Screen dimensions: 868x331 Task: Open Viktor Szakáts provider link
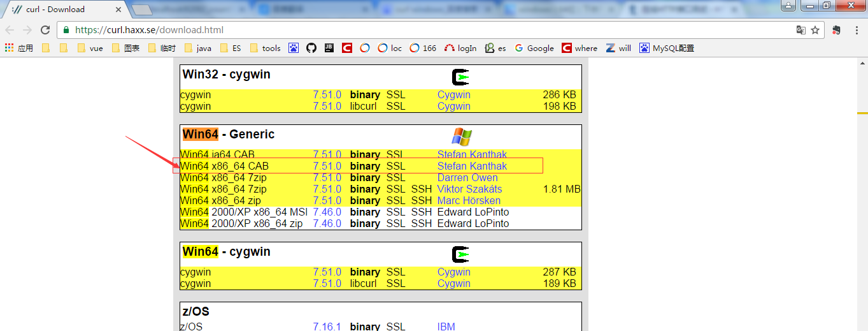[469, 189]
